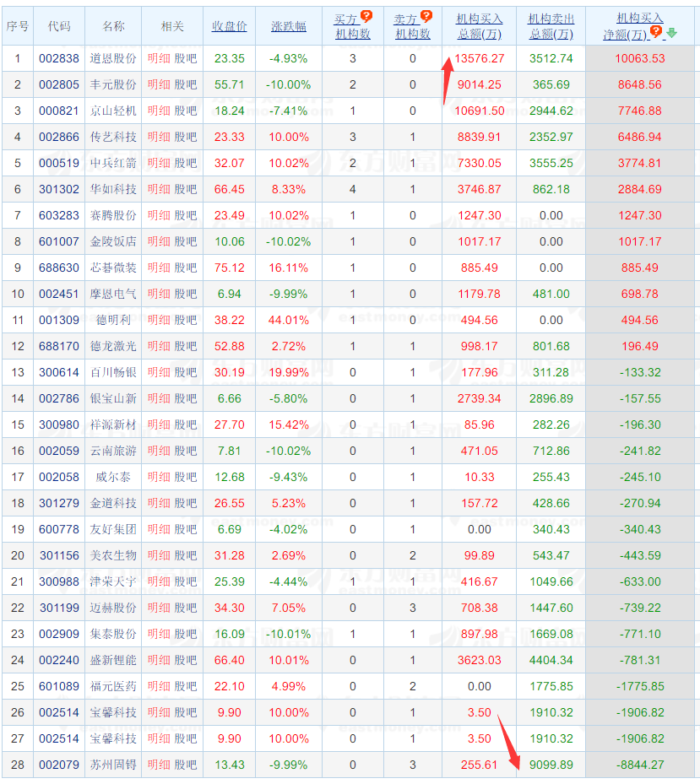Open the 道恩股份 stock name link

pos(113,58)
